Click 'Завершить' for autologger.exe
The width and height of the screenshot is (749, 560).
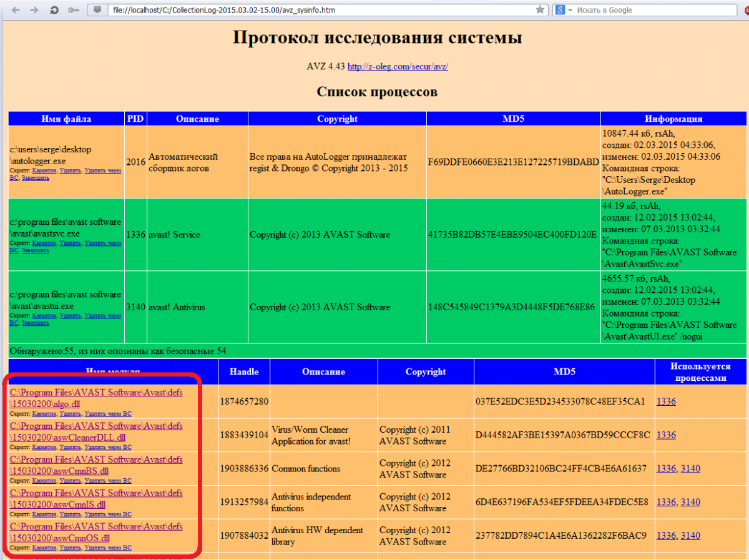[x=36, y=178]
